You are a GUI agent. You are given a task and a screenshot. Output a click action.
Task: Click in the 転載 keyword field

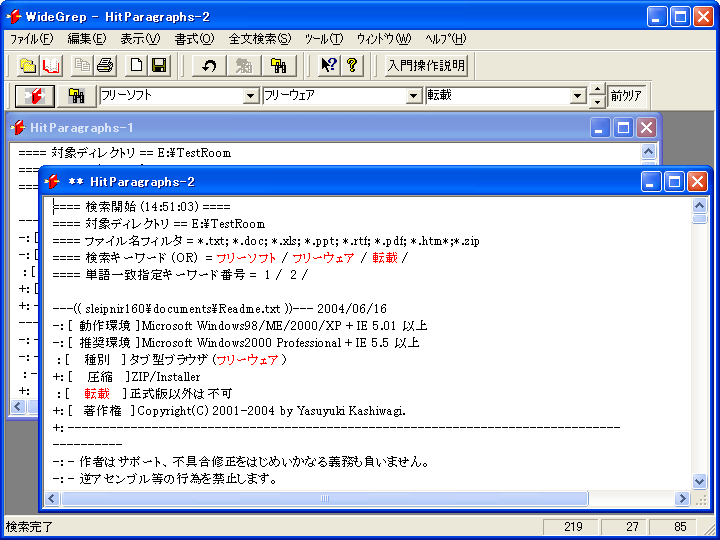pos(498,96)
